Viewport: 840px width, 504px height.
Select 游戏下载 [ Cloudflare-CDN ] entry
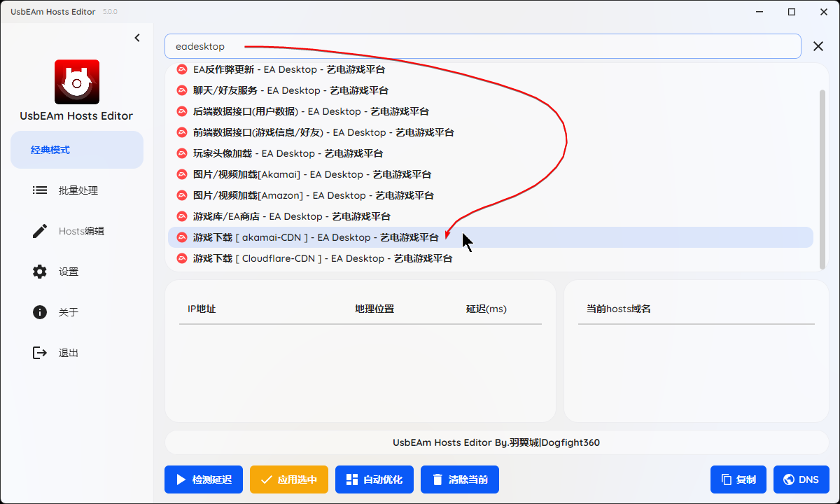coord(322,258)
